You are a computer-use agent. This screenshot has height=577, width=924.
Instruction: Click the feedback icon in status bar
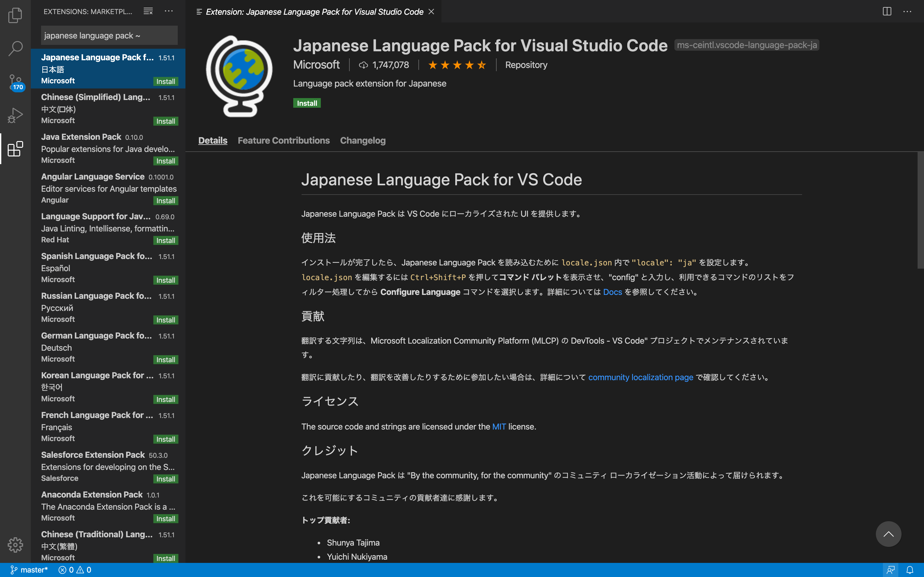click(891, 570)
